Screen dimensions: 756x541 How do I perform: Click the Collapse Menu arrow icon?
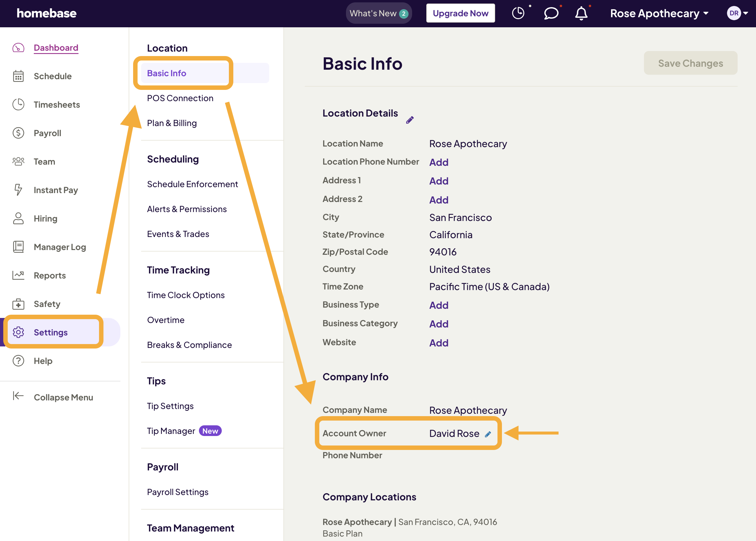18,396
